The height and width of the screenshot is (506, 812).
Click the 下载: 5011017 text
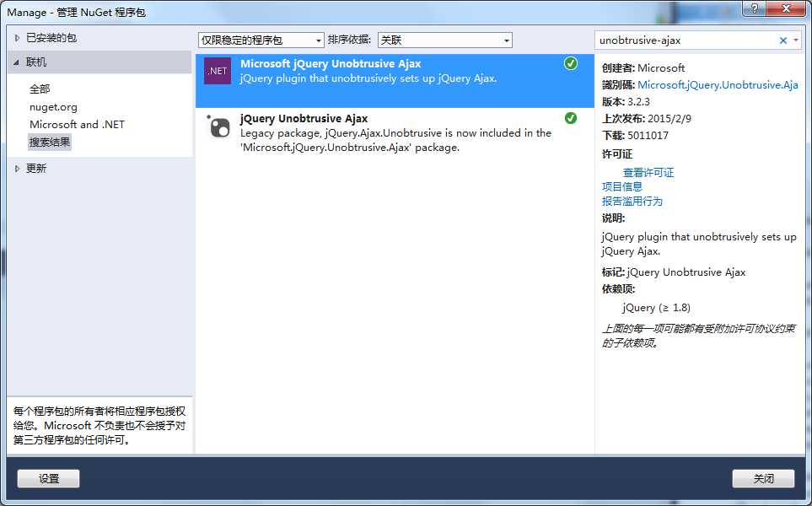point(635,136)
